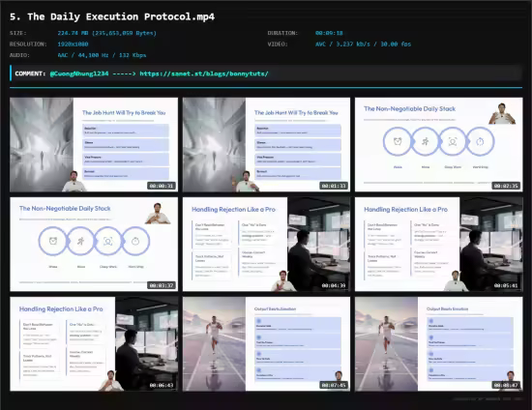Click 'The Job Hunt Will Try to Break You' in 00:00:31 frame
The image size is (532, 410).
pos(124,112)
